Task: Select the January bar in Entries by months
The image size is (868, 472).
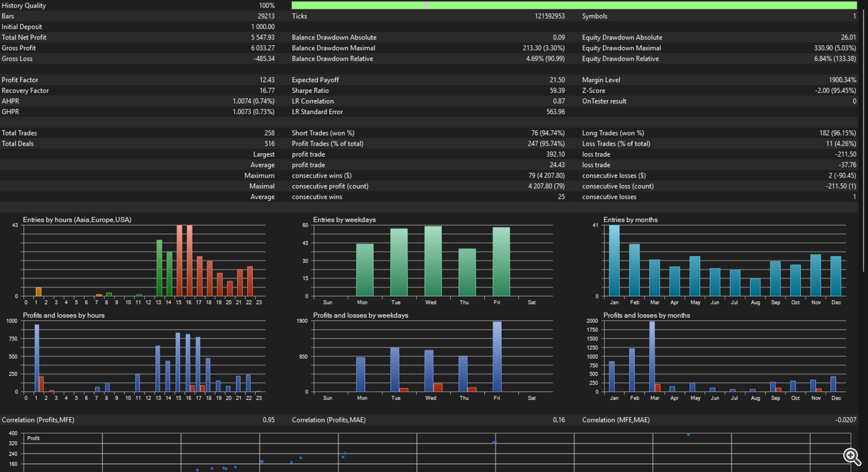Action: (x=614, y=260)
